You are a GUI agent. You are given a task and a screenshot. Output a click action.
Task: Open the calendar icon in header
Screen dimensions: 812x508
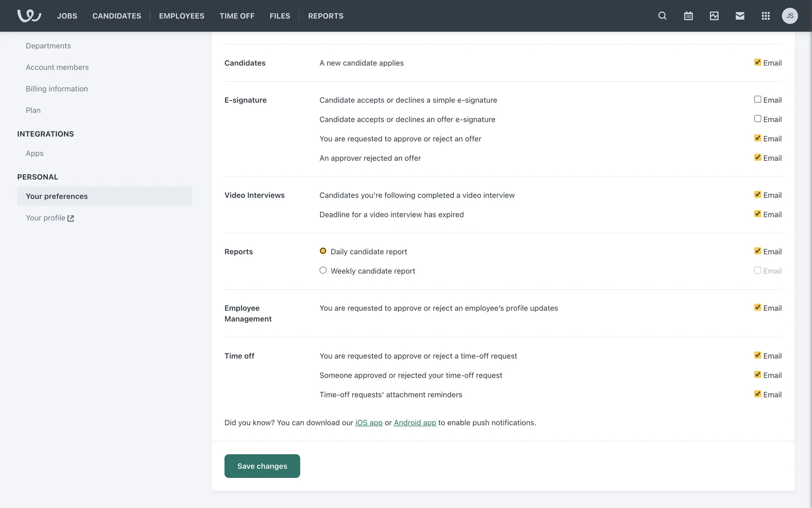pyautogui.click(x=688, y=16)
